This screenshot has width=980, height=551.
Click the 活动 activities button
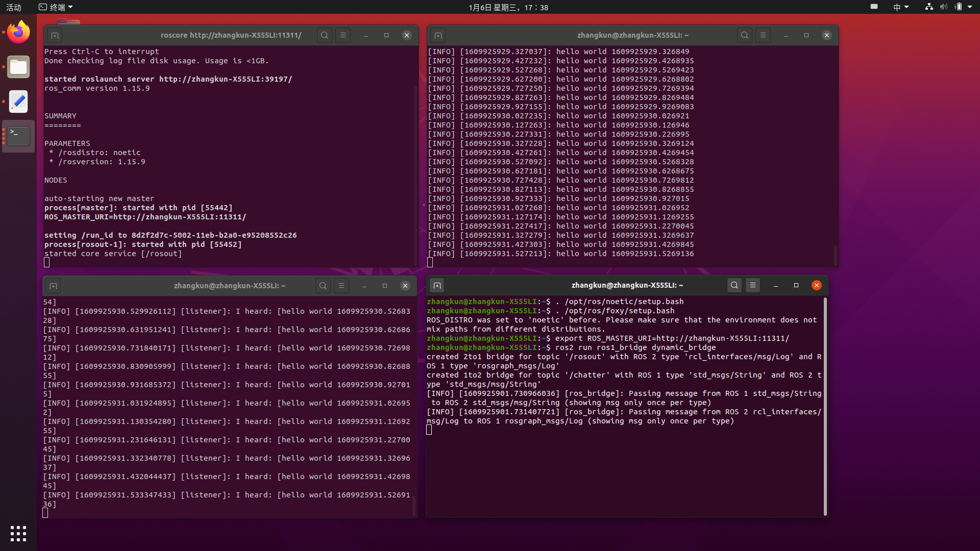click(x=14, y=7)
